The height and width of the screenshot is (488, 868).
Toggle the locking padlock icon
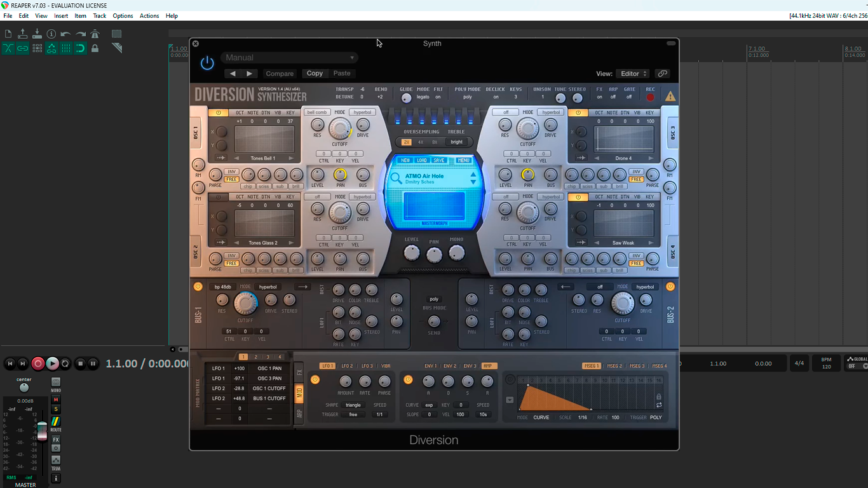click(95, 48)
